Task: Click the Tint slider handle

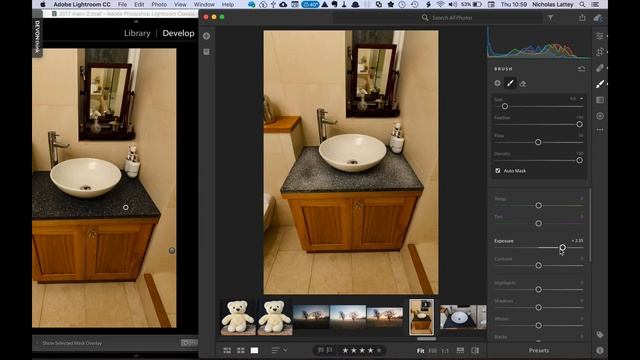Action: (538, 223)
